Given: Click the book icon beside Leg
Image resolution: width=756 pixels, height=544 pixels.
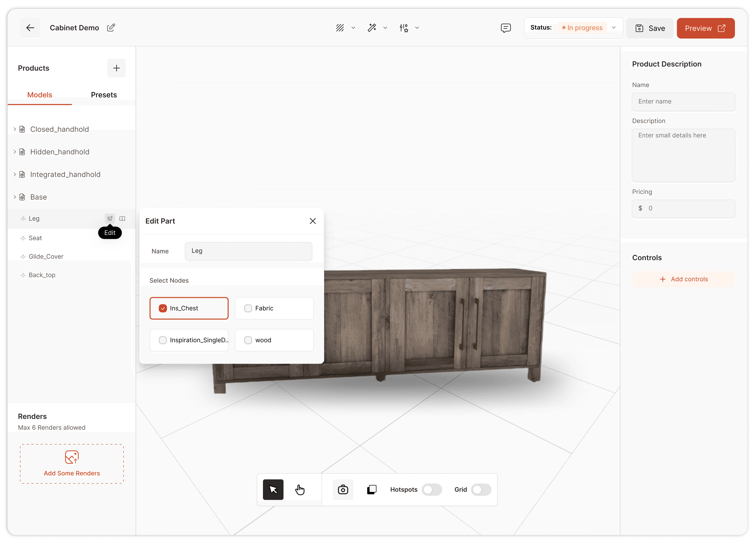Looking at the screenshot, I should tap(122, 219).
